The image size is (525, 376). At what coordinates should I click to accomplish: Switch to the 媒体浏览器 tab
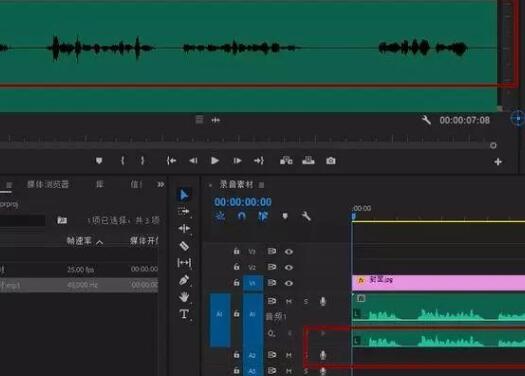48,184
